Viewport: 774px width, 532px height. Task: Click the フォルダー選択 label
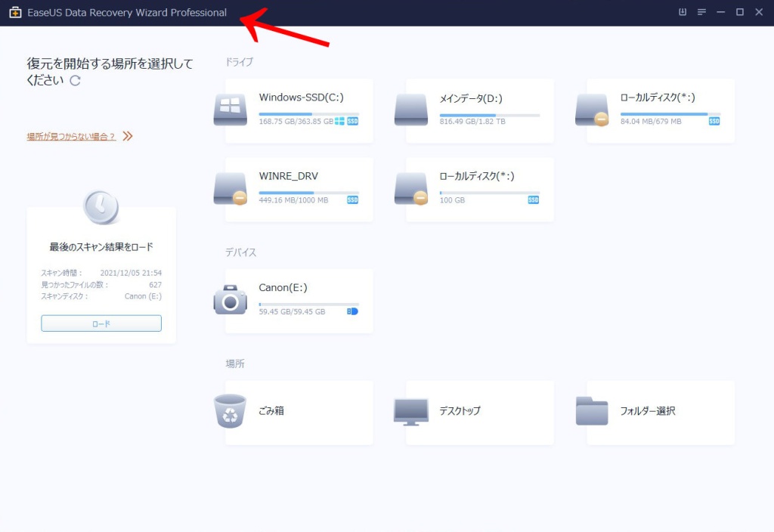coord(648,410)
